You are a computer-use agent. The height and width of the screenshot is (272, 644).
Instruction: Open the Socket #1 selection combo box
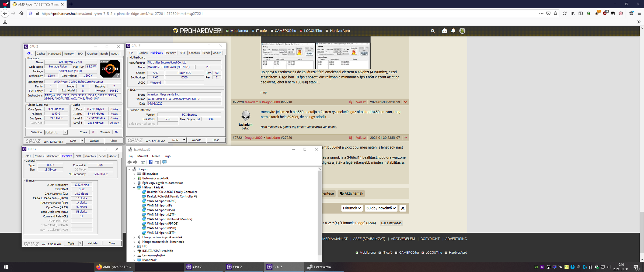pos(56,132)
